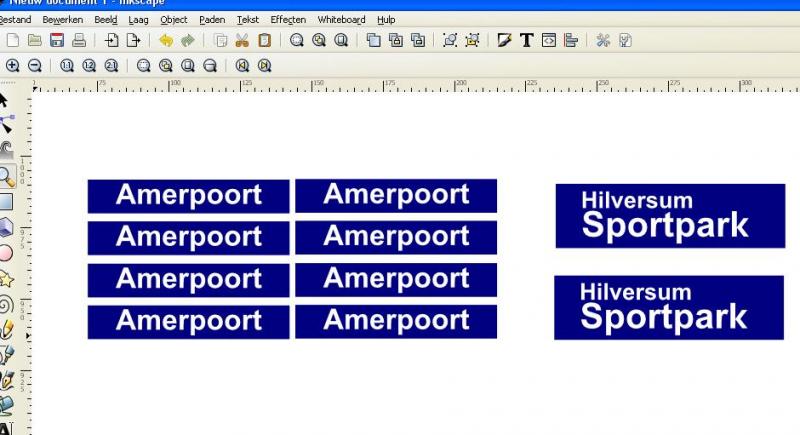Ungroup objects using the ungroup icon
This screenshot has width=800, height=435.
coord(472,40)
